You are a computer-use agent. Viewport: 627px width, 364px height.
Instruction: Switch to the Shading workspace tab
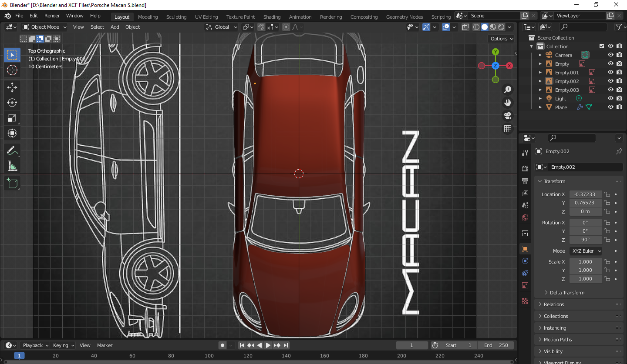click(x=272, y=17)
